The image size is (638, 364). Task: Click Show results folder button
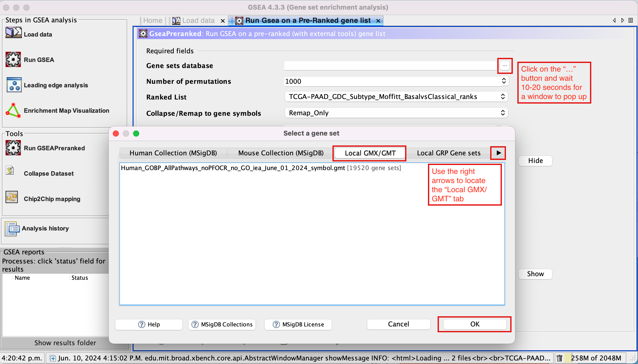point(65,343)
